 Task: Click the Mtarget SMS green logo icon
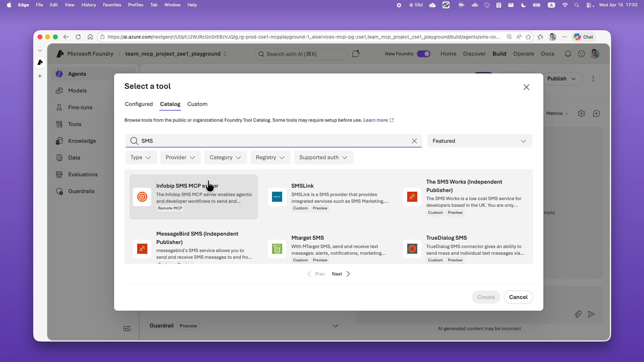tap(277, 249)
